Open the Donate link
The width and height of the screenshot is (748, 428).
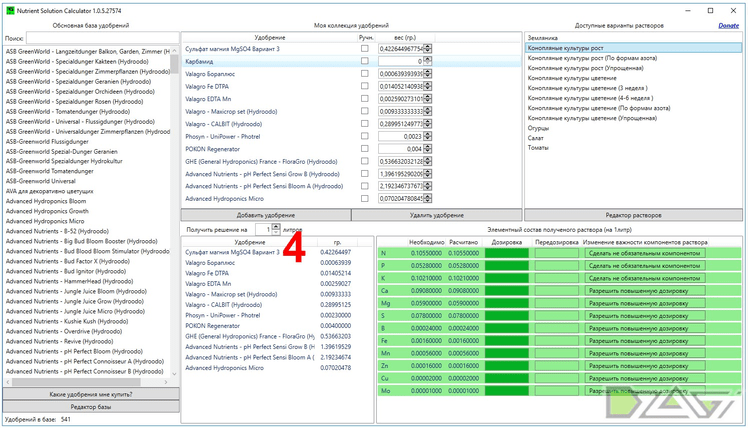click(728, 26)
